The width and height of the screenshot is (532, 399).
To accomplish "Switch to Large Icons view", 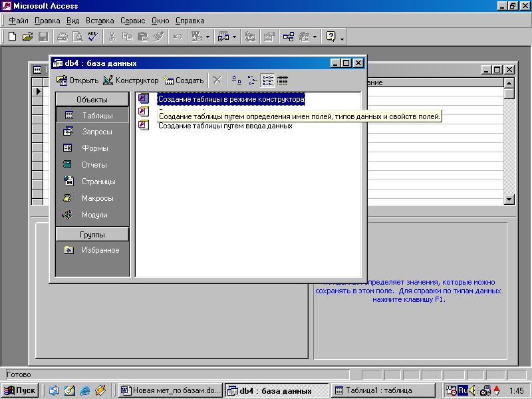I will tap(237, 80).
